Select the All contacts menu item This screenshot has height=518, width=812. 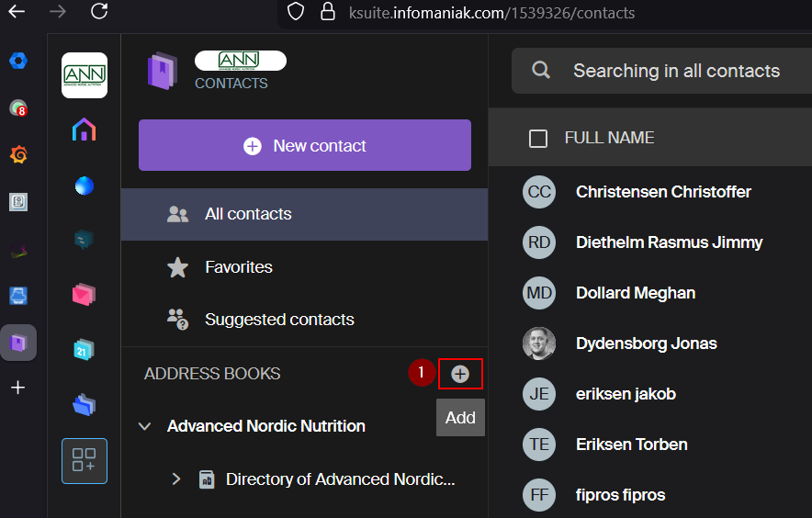[x=248, y=214]
